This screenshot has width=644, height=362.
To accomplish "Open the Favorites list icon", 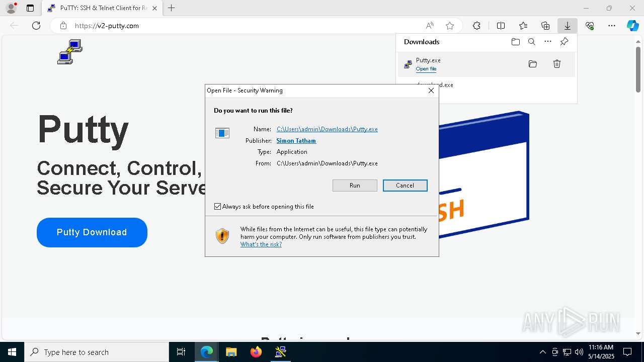I will pos(523,26).
